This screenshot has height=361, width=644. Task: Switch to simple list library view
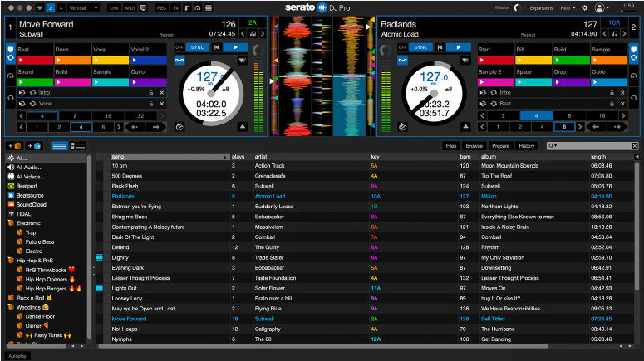coord(59,145)
